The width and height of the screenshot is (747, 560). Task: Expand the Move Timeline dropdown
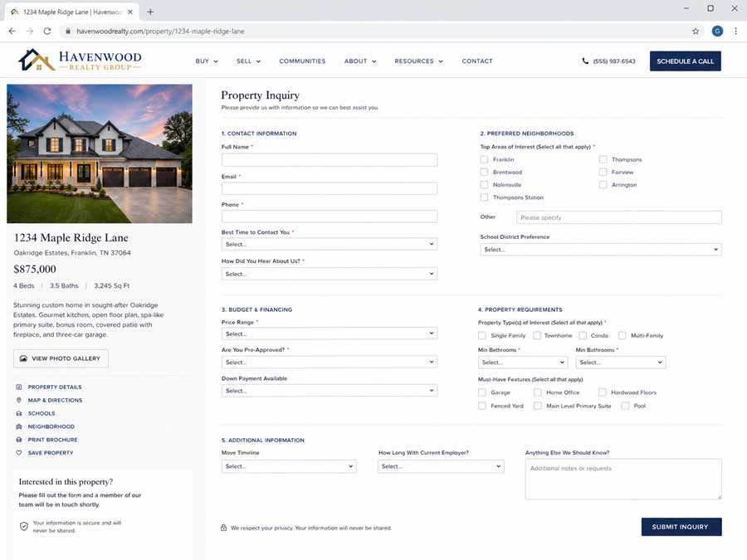click(288, 466)
